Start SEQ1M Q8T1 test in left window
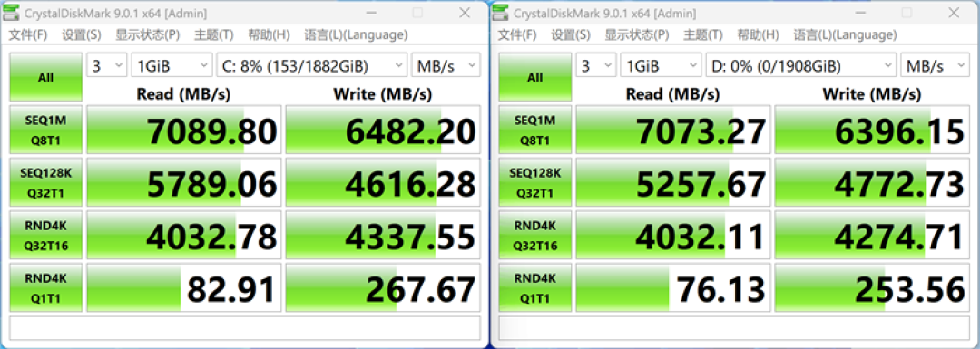The height and width of the screenshot is (349, 980). coord(45,130)
